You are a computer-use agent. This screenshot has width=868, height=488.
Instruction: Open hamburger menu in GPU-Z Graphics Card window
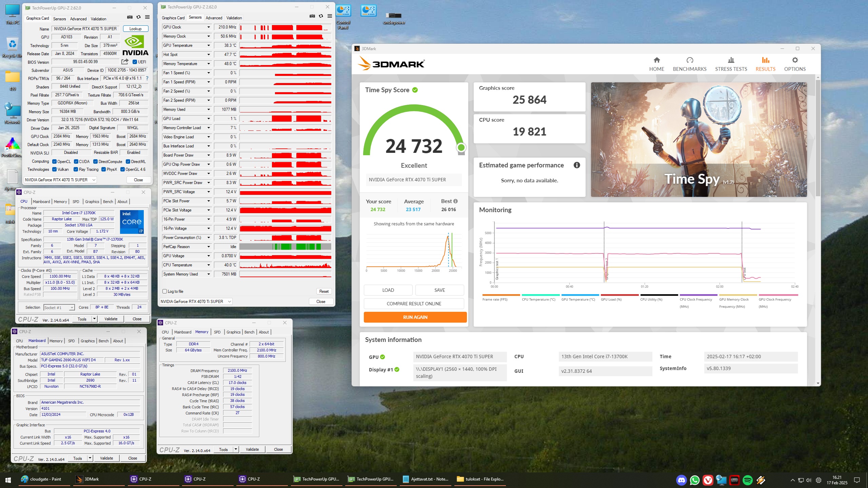(x=147, y=17)
